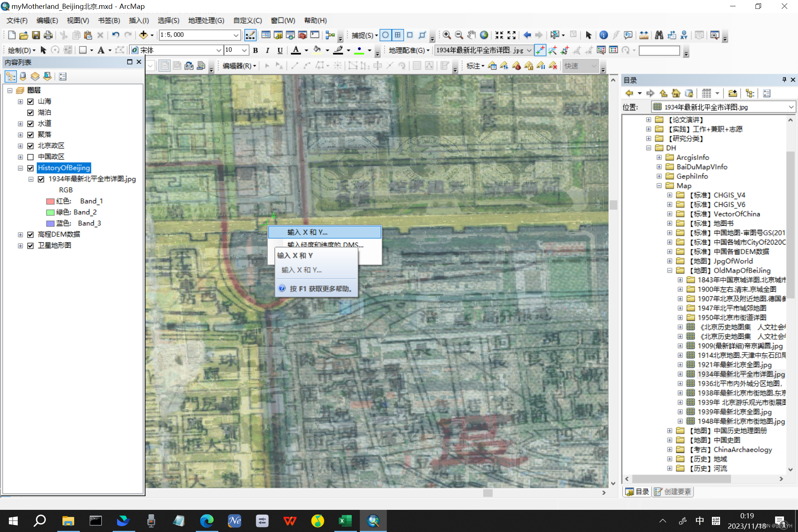This screenshot has width=798, height=532.
Task: Collapse the HistoryOfBeijing group layer
Action: pos(20,168)
